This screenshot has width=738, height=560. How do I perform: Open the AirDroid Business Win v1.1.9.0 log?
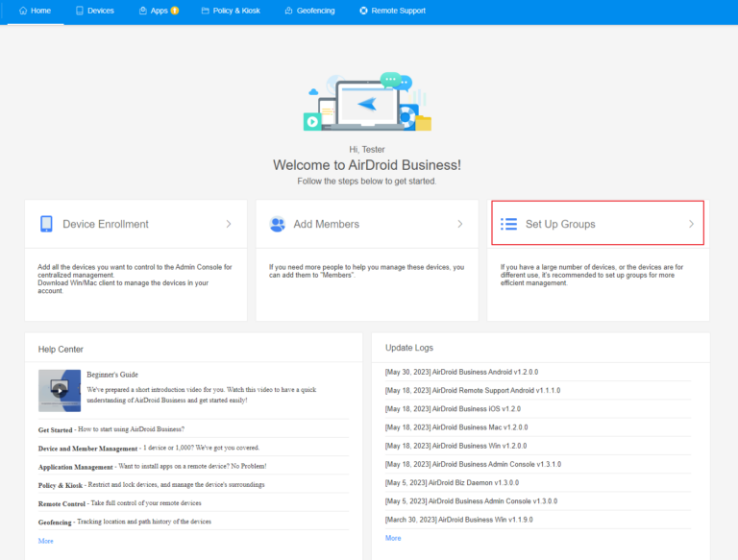pyautogui.click(x=459, y=520)
